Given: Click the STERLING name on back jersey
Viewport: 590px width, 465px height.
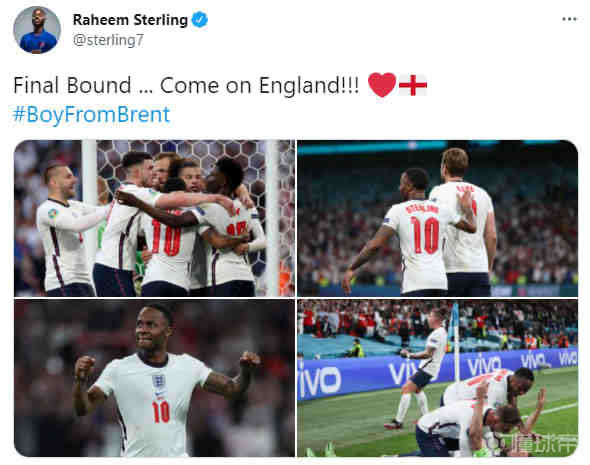Looking at the screenshot, I should click(422, 208).
